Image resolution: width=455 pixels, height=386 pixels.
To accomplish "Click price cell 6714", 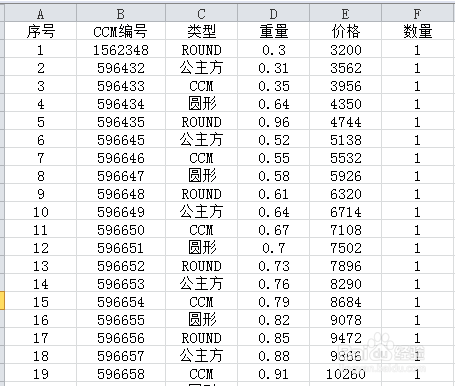I will 345,211.
